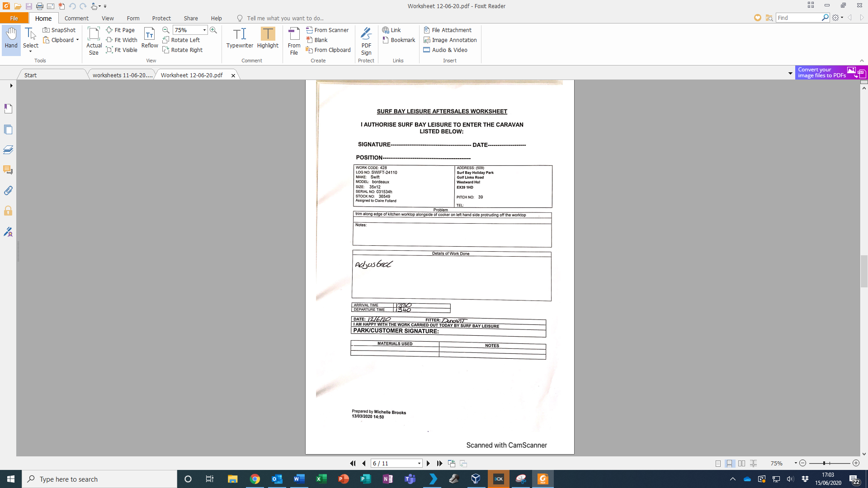The width and height of the screenshot is (868, 488).
Task: Open the Comment ribbon tab
Action: point(76,18)
